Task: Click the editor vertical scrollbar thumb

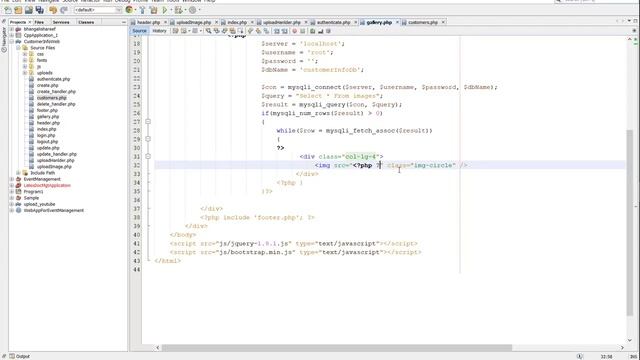Action: click(630, 222)
